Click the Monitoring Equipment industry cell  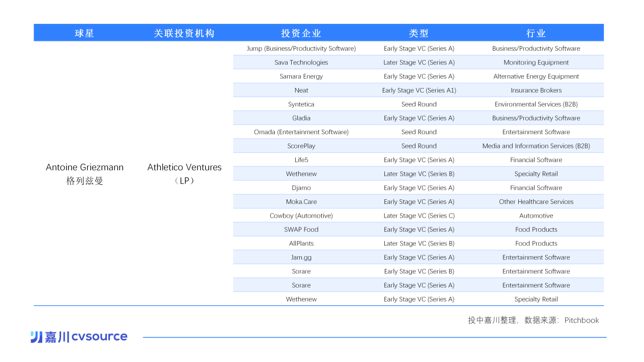(x=536, y=63)
